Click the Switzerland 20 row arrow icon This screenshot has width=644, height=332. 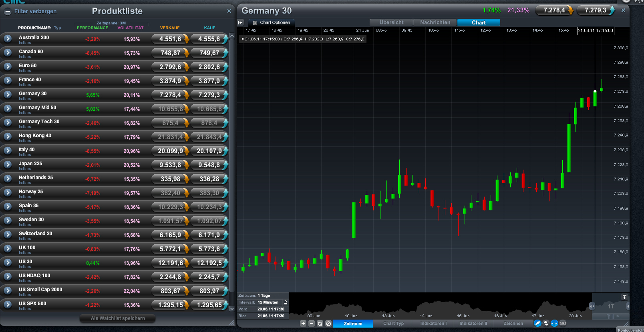click(8, 234)
